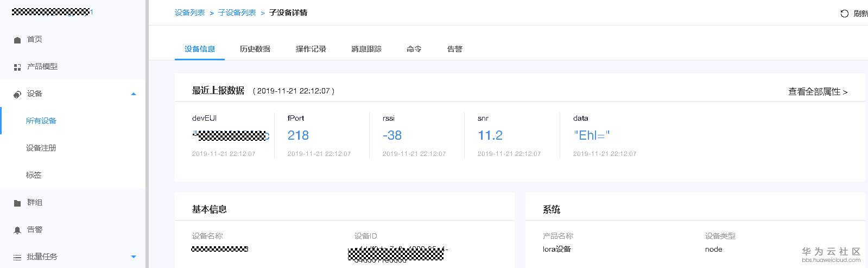Switch to the 消息跟踪 tab
Screen dimensions: 868x268
click(366, 49)
